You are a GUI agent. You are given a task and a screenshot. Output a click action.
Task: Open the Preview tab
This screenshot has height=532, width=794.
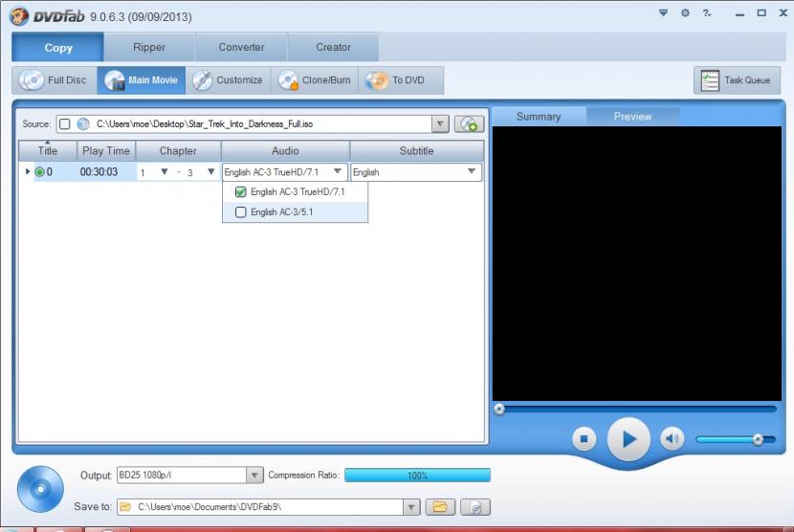(x=632, y=117)
